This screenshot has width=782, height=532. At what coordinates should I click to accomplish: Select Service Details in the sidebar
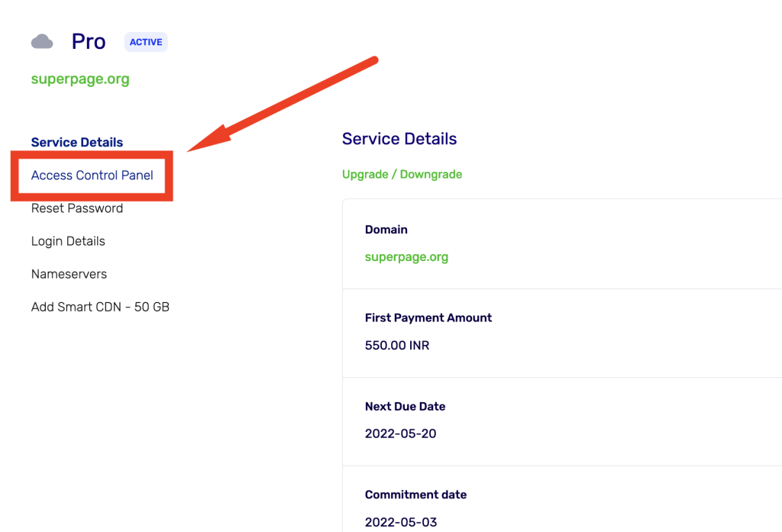pos(77,142)
